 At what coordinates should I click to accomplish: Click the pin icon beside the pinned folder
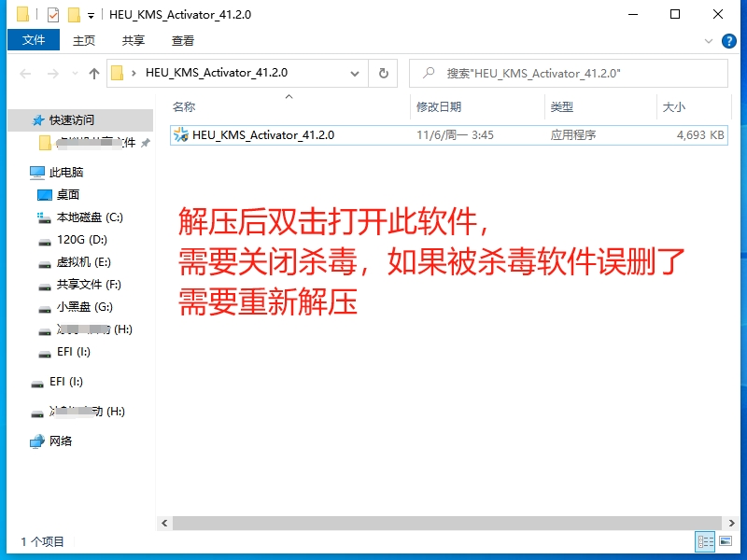(145, 143)
